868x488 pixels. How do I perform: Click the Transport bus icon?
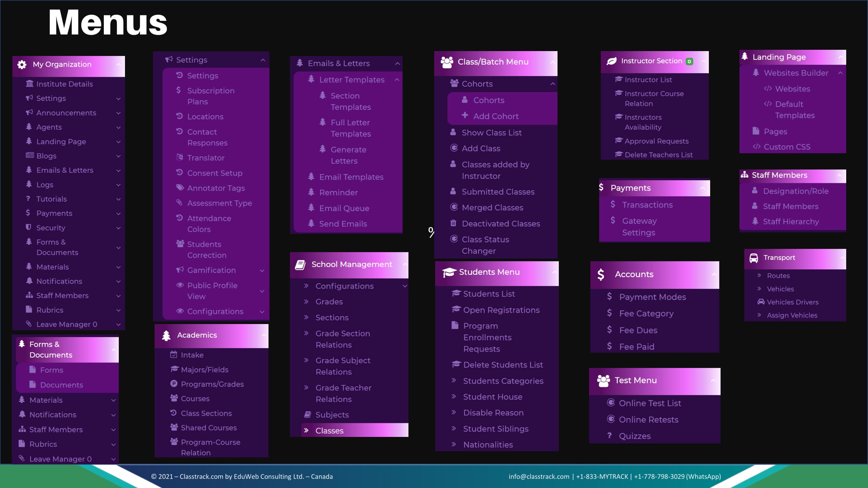[754, 258]
